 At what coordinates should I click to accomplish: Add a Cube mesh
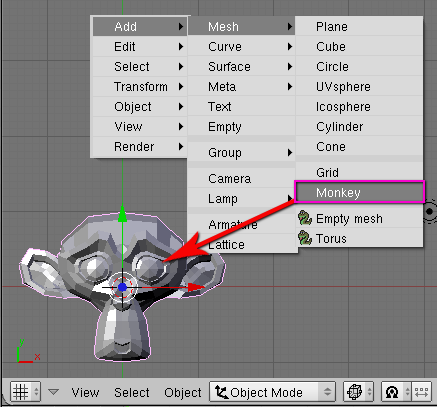(x=359, y=46)
